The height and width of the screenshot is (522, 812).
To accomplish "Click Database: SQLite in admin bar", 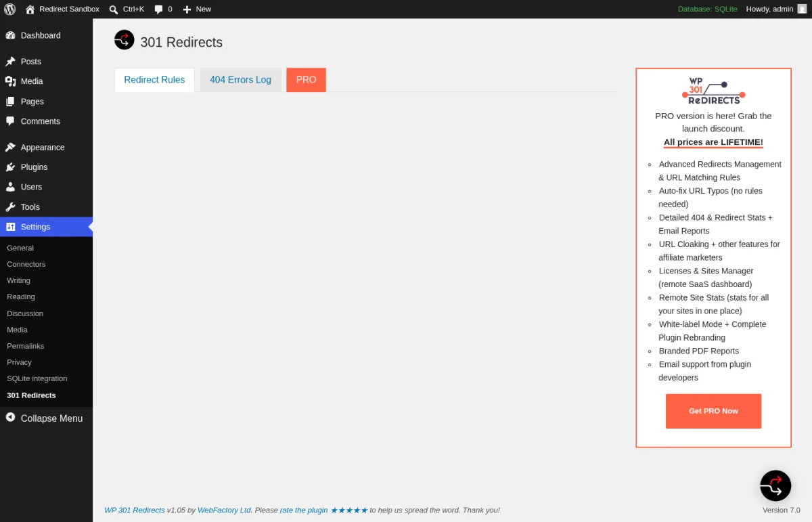I will click(x=708, y=9).
